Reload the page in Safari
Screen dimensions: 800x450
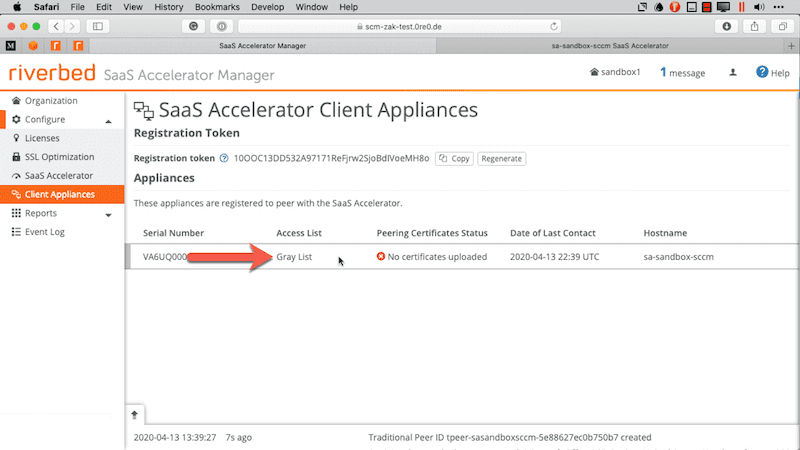coord(554,26)
